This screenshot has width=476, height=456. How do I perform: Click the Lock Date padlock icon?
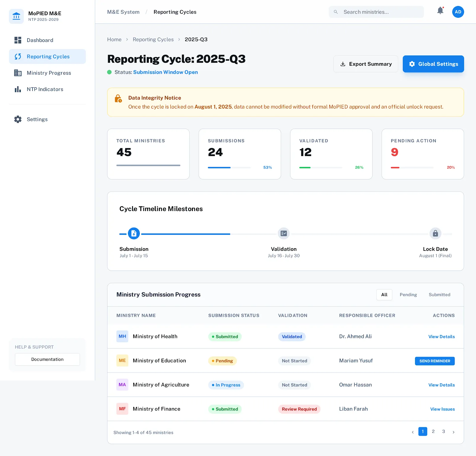[435, 234]
